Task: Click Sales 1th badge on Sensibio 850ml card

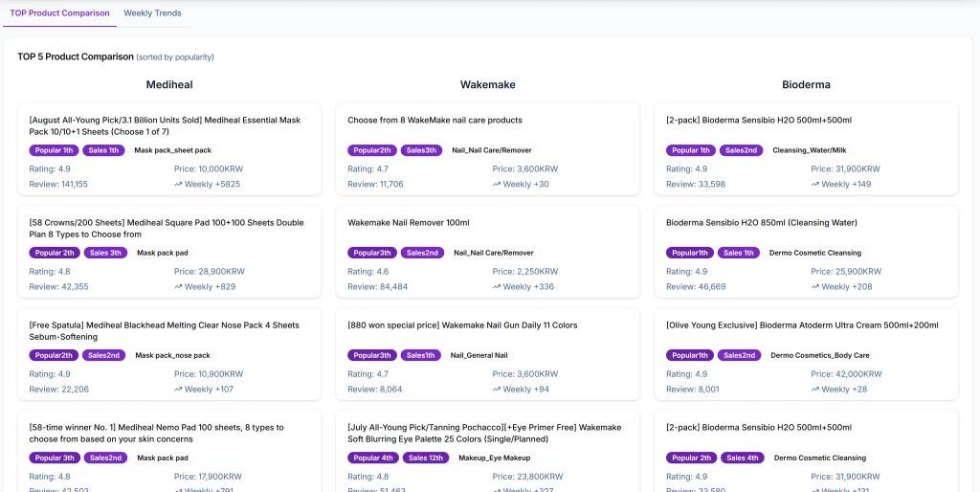Action: pyautogui.click(x=739, y=254)
